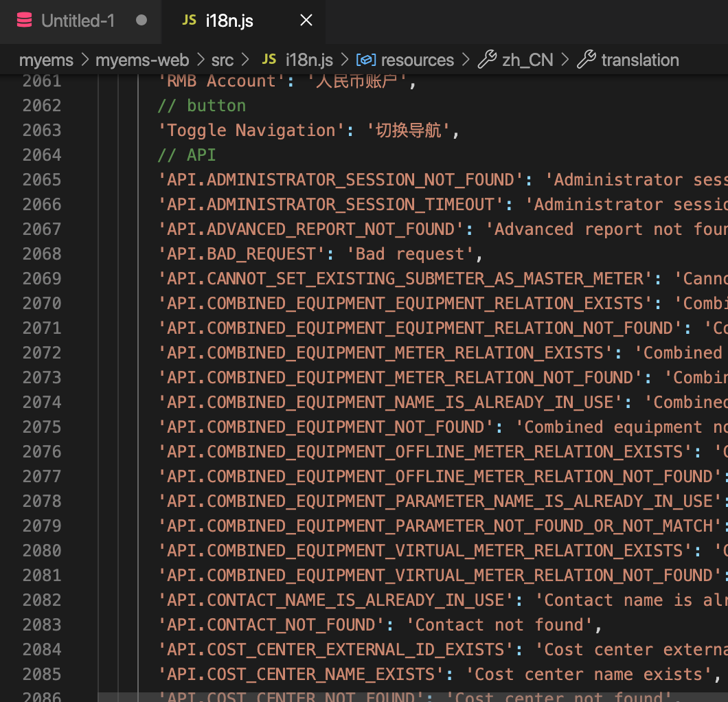The height and width of the screenshot is (702, 728).
Task: Click the JS icon on the i18n.js tab
Action: point(189,21)
